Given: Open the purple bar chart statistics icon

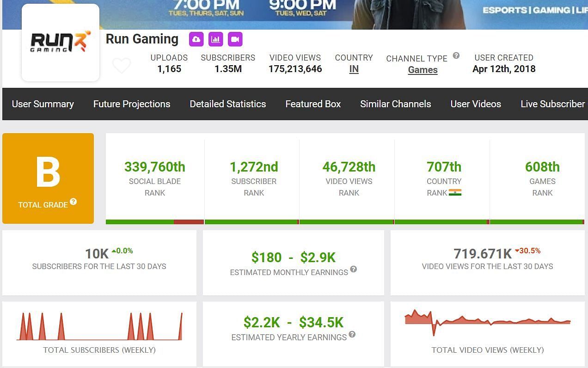Looking at the screenshot, I should pyautogui.click(x=216, y=39).
